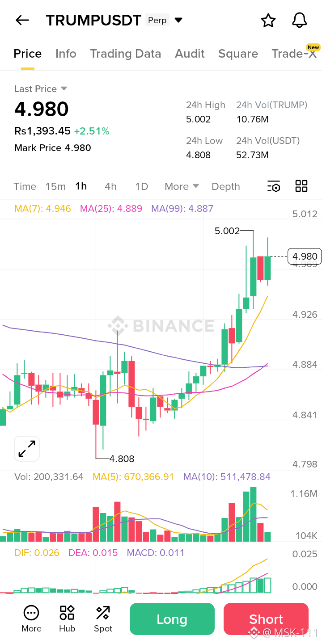The image size is (322, 644).
Task: Tap the 4.808 low marker on chart
Action: 122,459
